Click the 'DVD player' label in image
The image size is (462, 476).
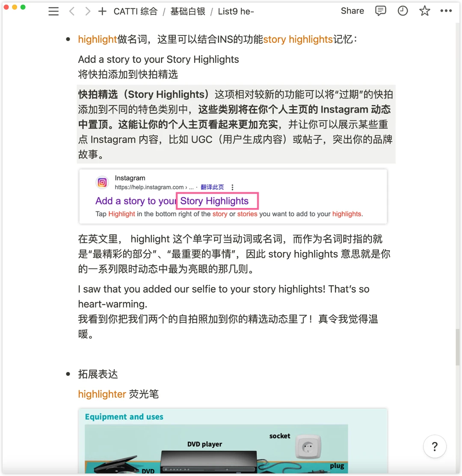[x=205, y=444]
